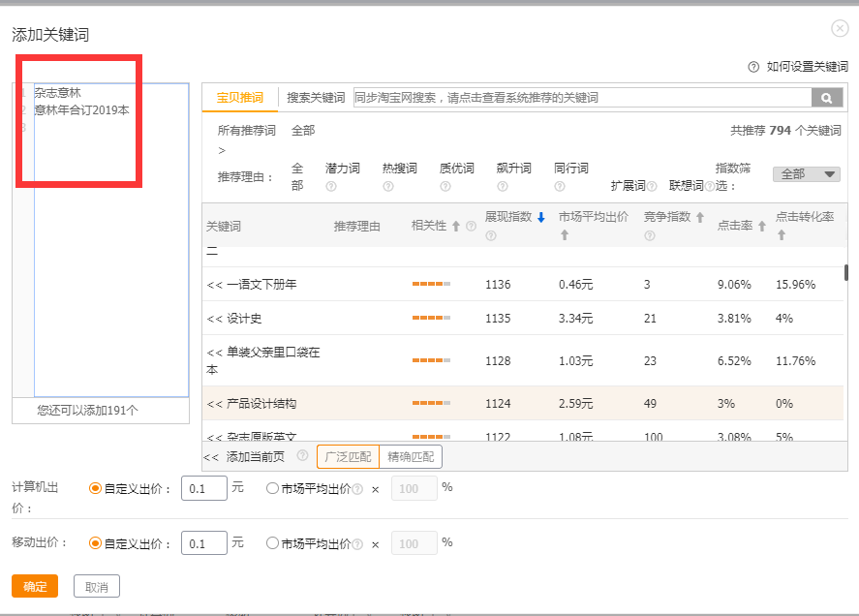This screenshot has width=859, height=616.
Task: Switch match mode to 精确匹配
Action: click(x=412, y=455)
